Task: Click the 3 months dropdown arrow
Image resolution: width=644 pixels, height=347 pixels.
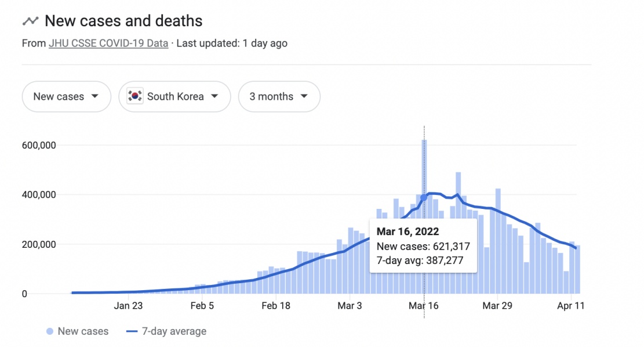Action: tap(304, 96)
